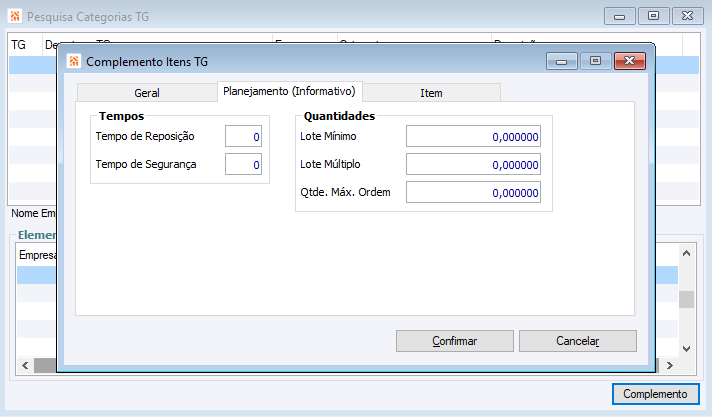Screen dimensions: 712x417
Task: Close the Complemento Itens TG dialog
Action: pos(629,61)
